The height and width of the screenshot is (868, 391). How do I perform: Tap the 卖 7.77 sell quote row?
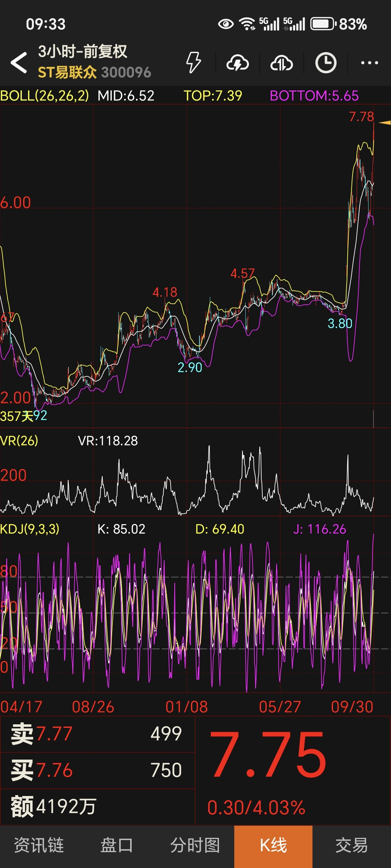(97, 734)
